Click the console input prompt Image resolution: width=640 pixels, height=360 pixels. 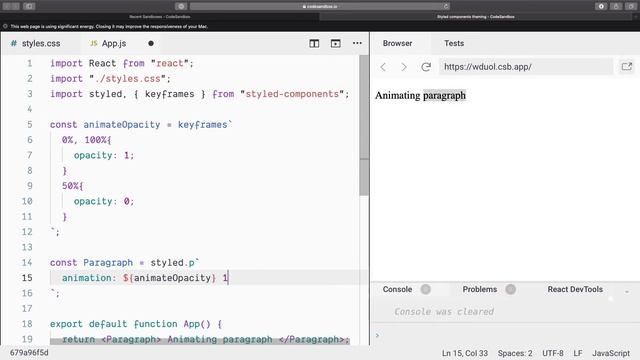click(505, 336)
